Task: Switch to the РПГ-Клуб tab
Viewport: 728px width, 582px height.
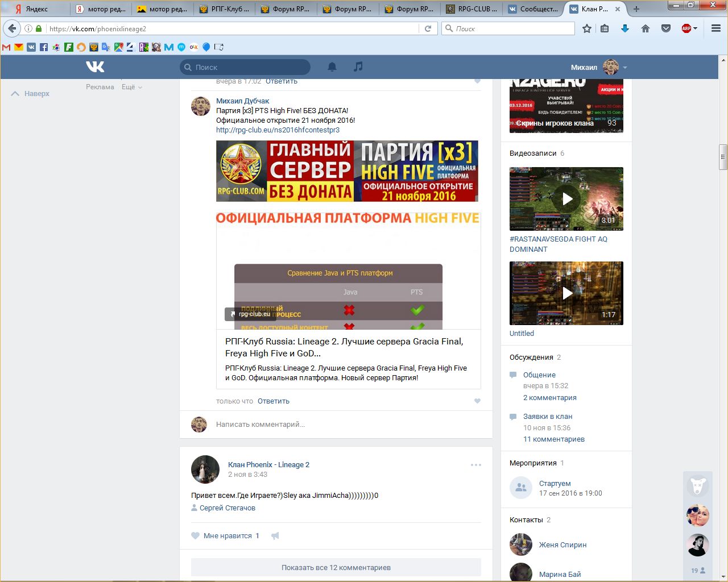Action: (224, 9)
